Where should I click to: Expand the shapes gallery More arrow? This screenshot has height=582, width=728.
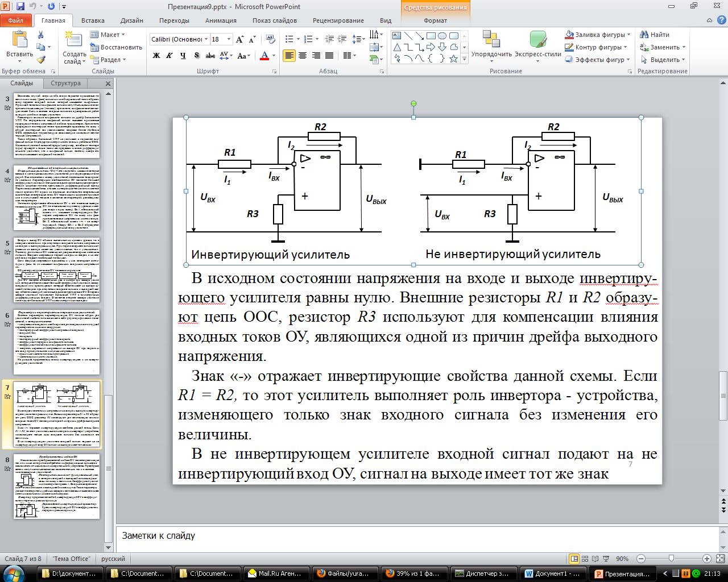point(465,59)
